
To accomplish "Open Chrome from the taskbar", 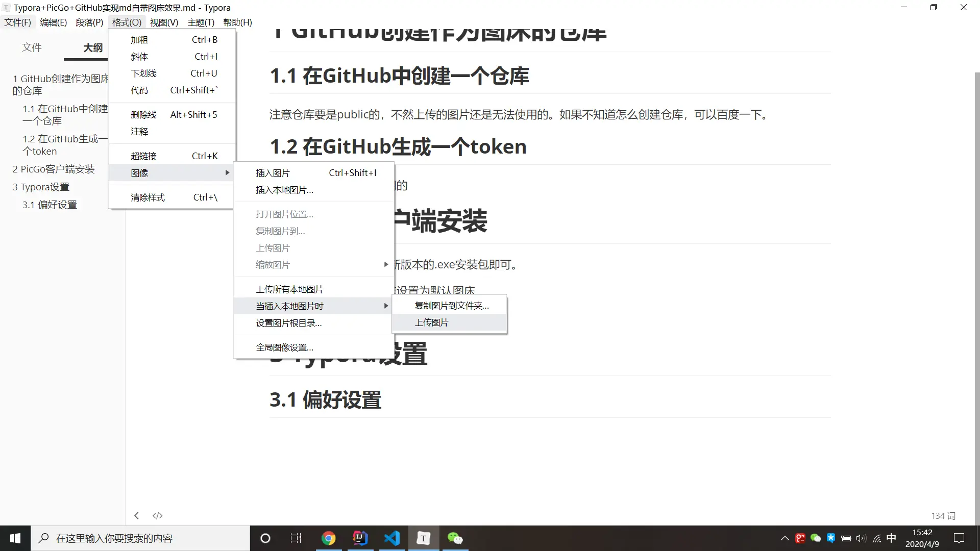I will pos(329,538).
